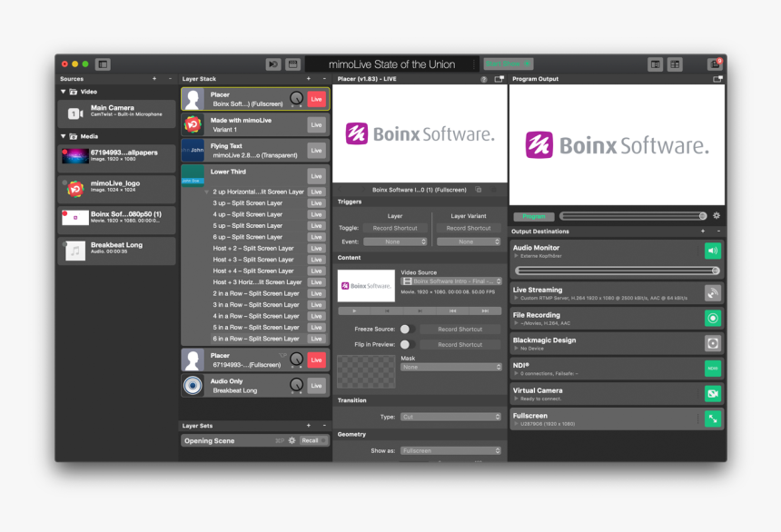
Task: Open the Transition Type dropdown
Action: [450, 417]
